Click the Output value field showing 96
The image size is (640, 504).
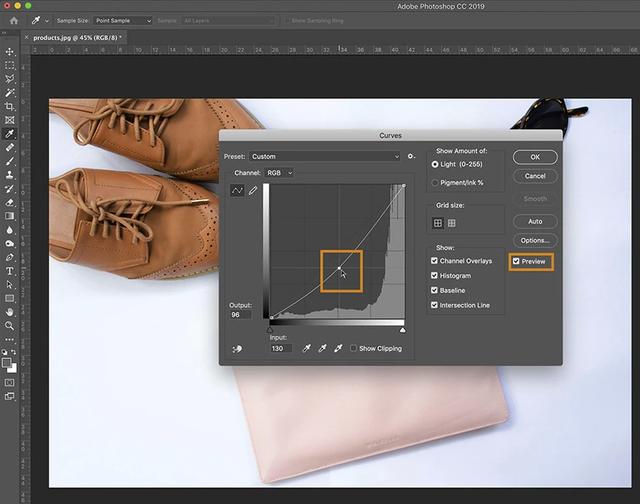point(240,315)
